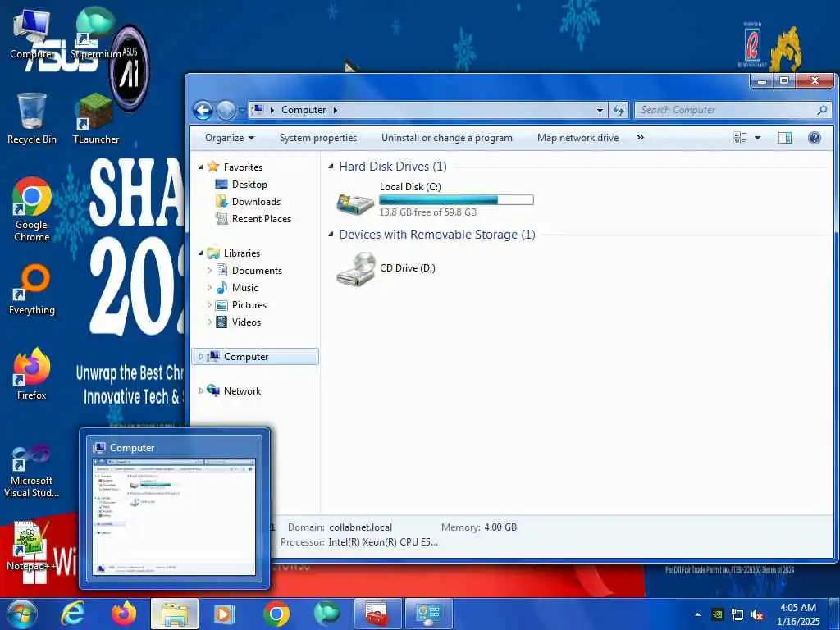The width and height of the screenshot is (840, 630).
Task: Click Windows Explorer taskbar button
Action: pyautogui.click(x=175, y=614)
